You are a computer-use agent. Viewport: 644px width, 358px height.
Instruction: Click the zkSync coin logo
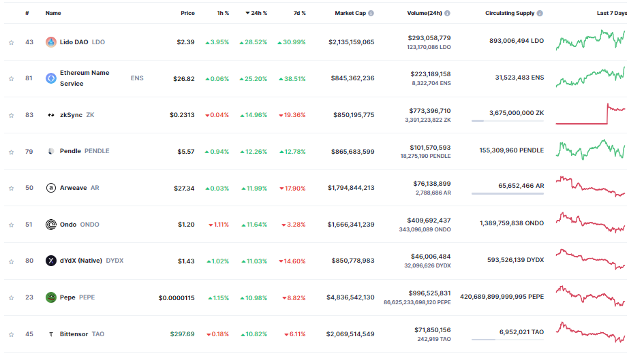click(x=51, y=115)
